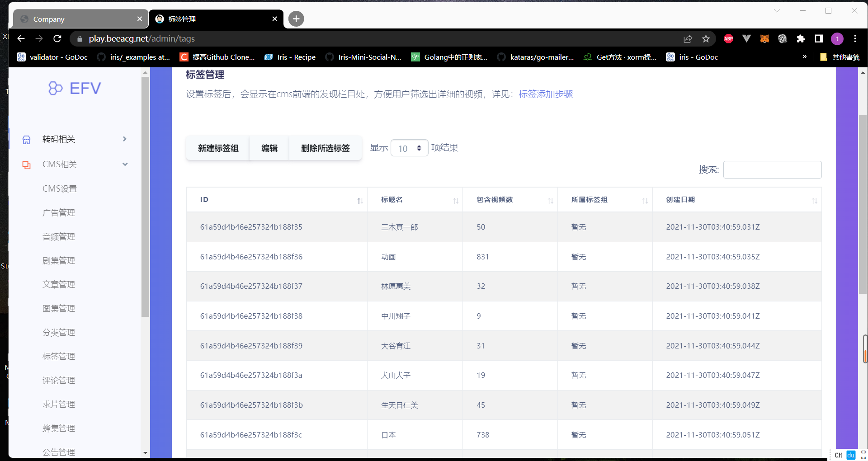Open a new browser tab
868x461 pixels.
click(x=296, y=19)
